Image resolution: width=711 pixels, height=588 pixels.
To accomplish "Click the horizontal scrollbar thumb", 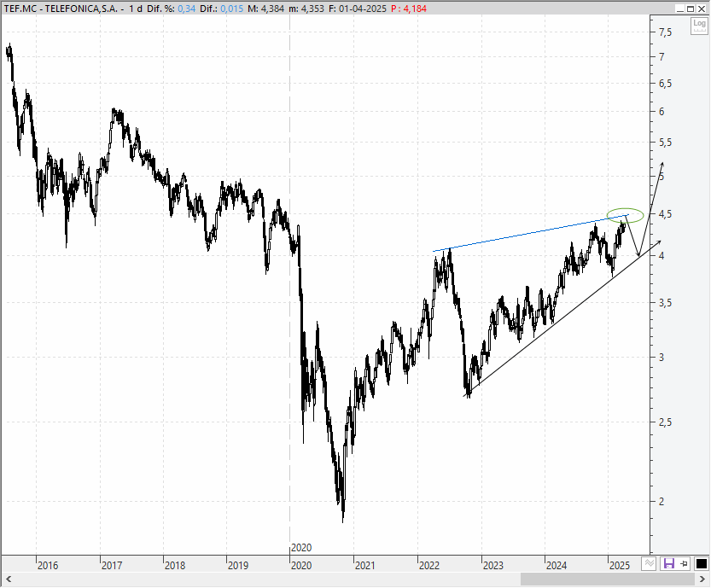I will click(x=608, y=579).
